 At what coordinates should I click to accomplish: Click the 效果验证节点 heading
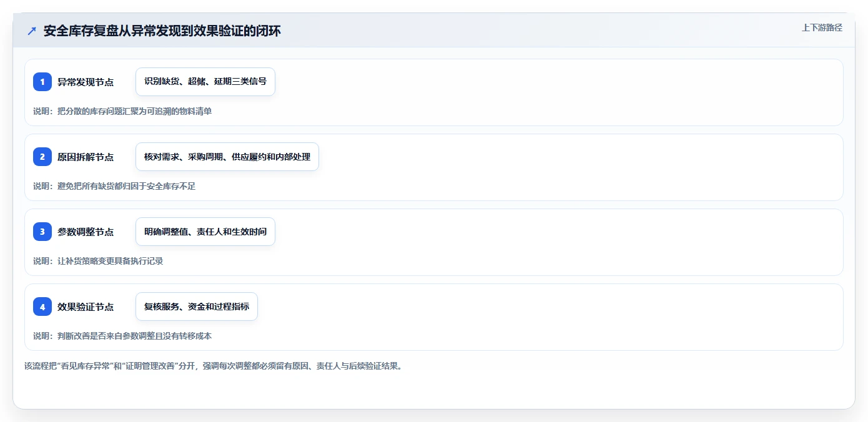(86, 307)
